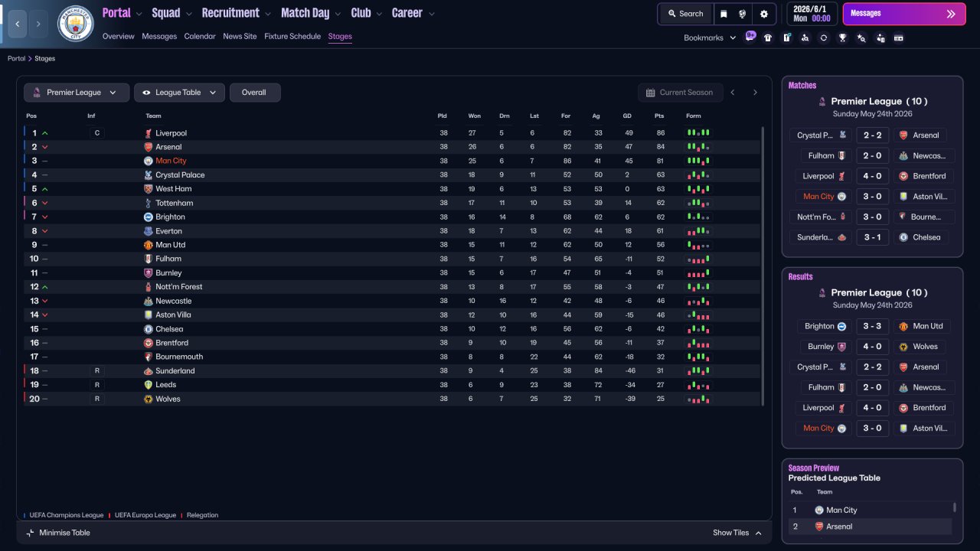The width and height of the screenshot is (980, 551).
Task: Click the league table vertical scrollbar
Action: click(x=763, y=266)
